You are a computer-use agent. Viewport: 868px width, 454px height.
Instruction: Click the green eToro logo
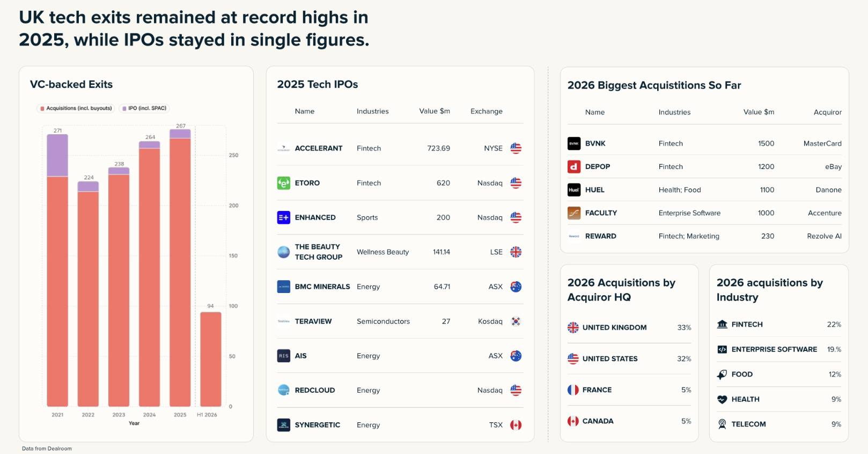pyautogui.click(x=283, y=183)
